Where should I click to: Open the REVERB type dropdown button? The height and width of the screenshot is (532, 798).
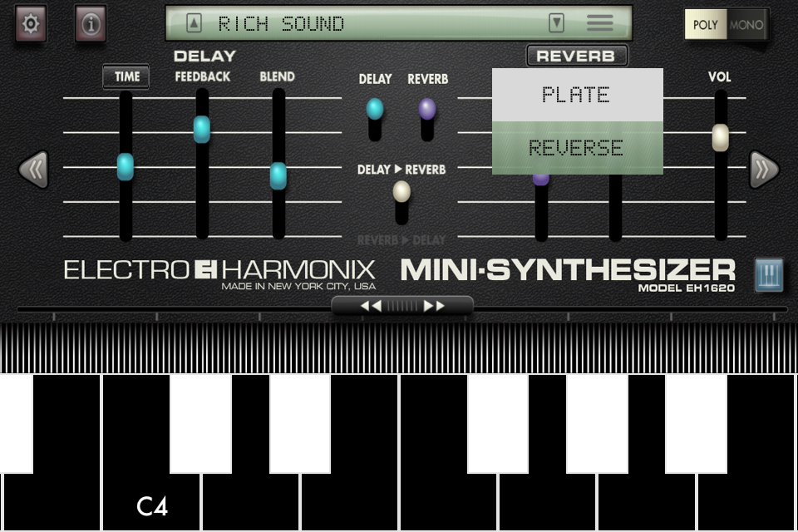tap(576, 56)
